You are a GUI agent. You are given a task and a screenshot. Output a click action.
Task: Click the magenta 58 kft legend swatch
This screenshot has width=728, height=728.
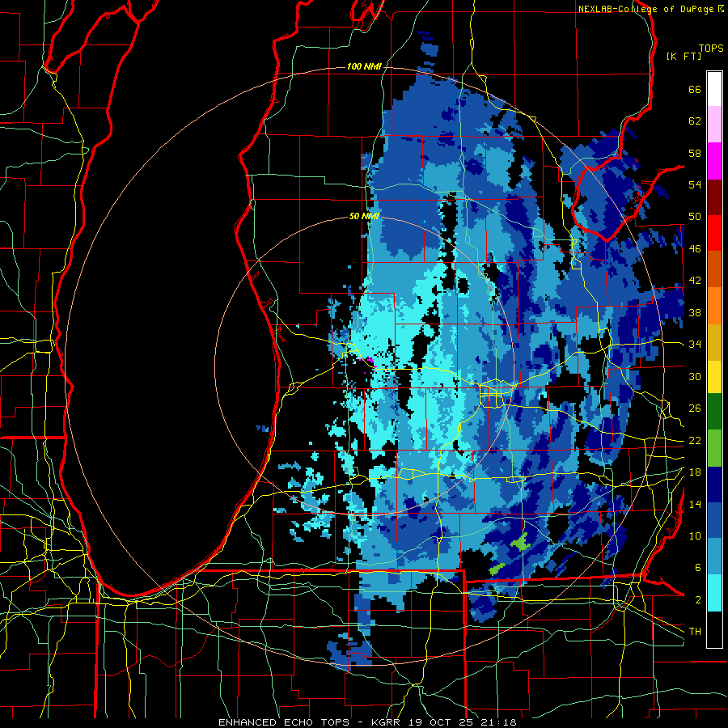[x=714, y=161]
